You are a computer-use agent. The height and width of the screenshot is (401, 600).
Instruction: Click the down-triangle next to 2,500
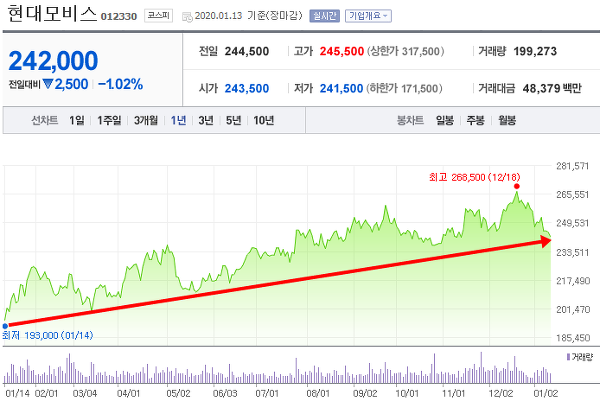click(x=48, y=84)
